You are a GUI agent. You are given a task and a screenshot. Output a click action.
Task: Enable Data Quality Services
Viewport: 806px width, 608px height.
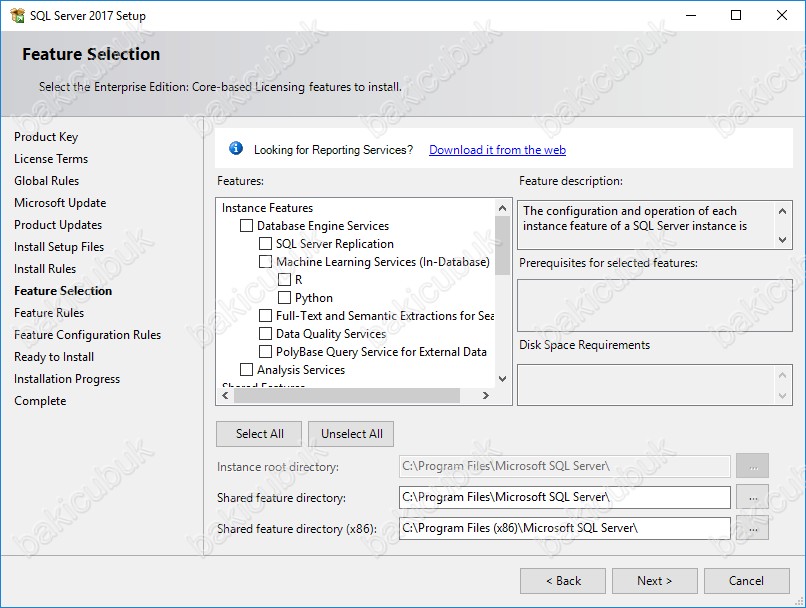265,334
